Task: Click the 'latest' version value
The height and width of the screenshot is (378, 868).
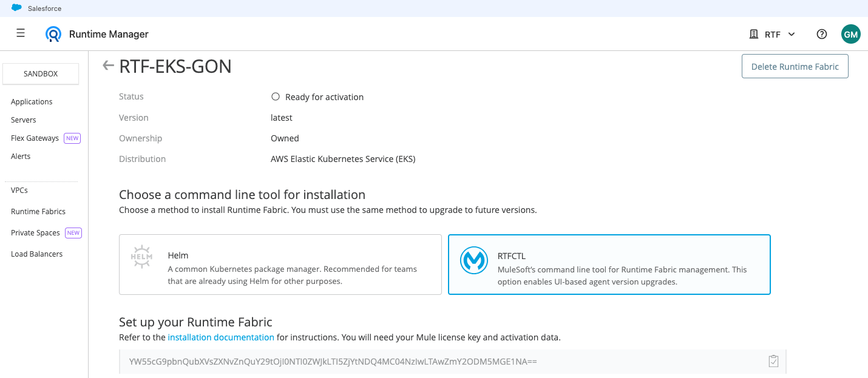Action: [282, 118]
